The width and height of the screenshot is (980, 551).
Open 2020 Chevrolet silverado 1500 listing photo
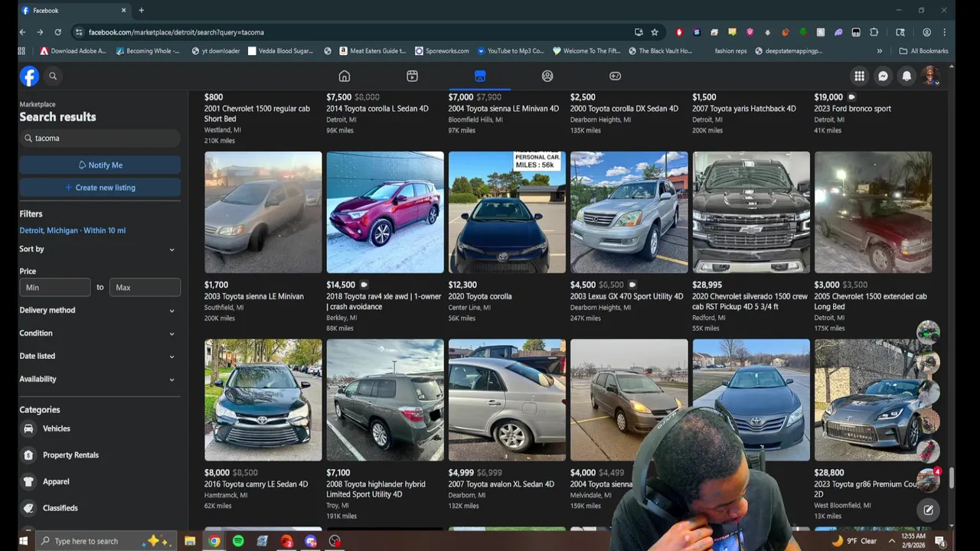751,212
